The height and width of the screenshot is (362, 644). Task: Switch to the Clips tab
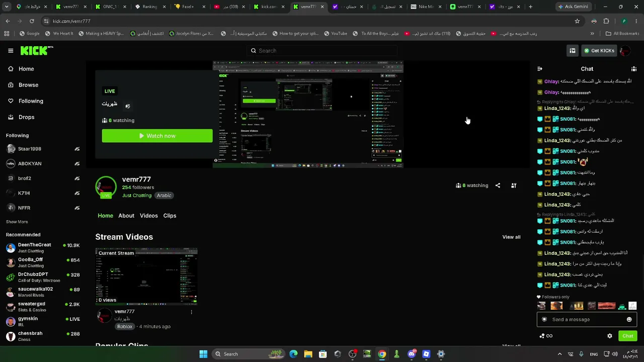pos(170,216)
